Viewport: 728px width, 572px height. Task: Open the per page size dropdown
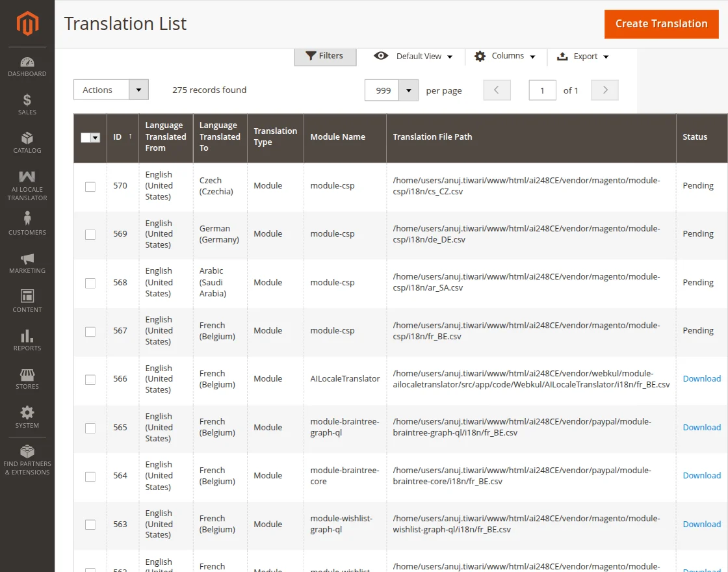pos(408,90)
